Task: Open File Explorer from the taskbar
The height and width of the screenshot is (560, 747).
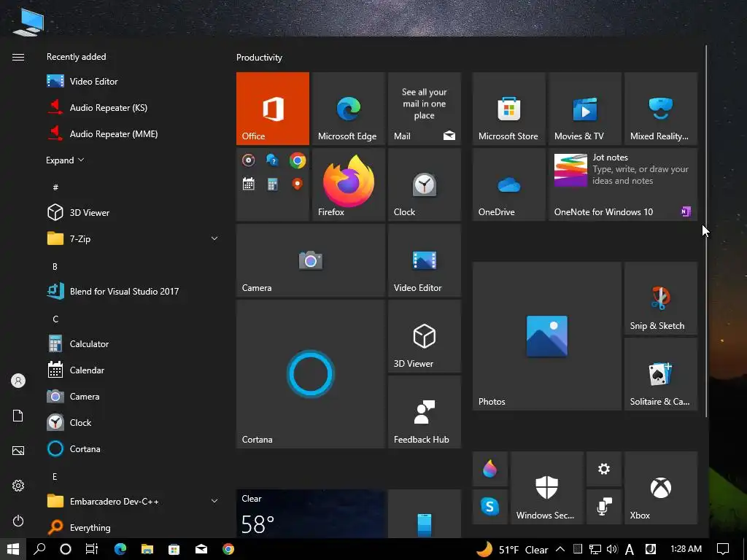Action: 147,549
